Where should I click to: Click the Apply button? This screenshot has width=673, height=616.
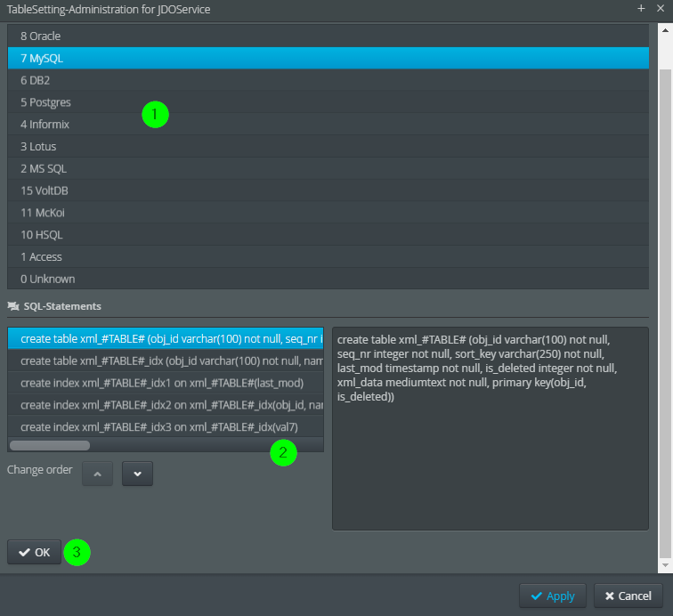pos(553,596)
